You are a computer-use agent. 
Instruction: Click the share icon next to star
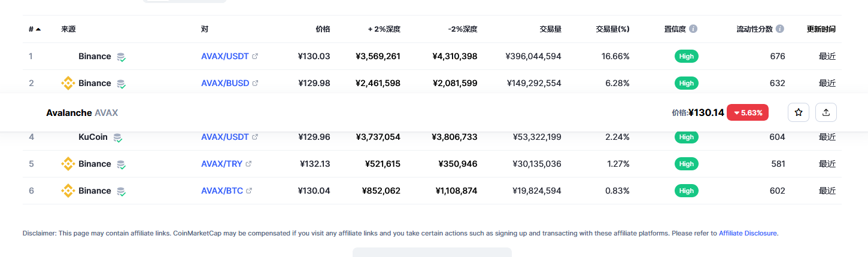click(826, 112)
